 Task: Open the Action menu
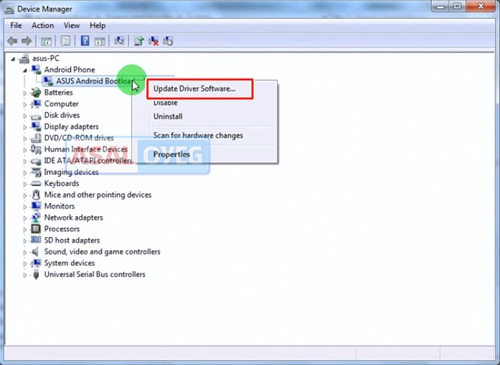click(x=43, y=26)
